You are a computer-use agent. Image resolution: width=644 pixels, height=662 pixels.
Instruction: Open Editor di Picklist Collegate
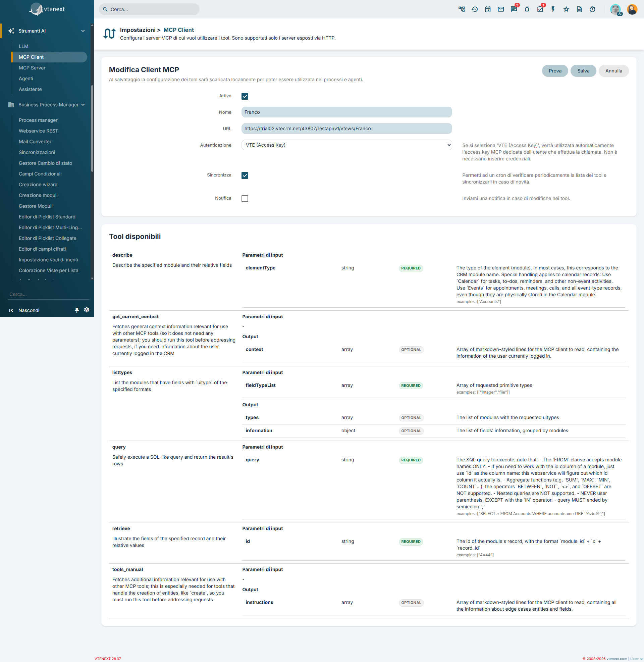click(48, 239)
